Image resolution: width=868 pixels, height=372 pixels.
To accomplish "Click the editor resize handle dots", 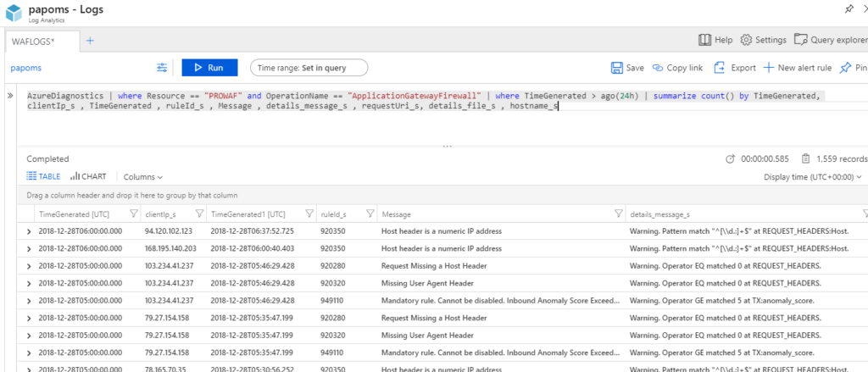I will [x=448, y=146].
